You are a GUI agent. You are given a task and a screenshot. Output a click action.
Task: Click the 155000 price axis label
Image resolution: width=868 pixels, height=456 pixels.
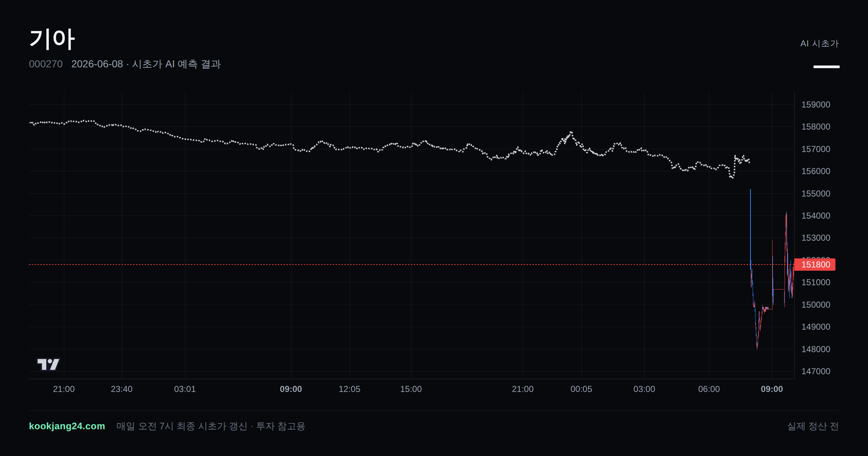pos(816,194)
